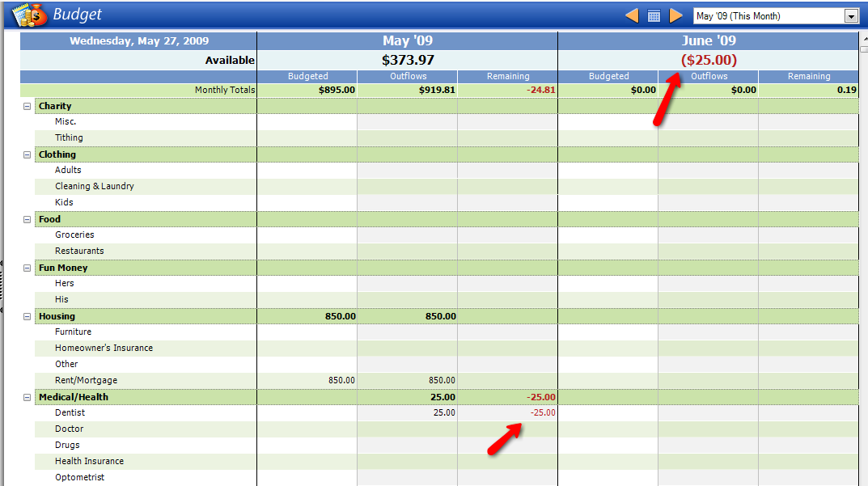Collapse the Clothing category group

(x=27, y=155)
